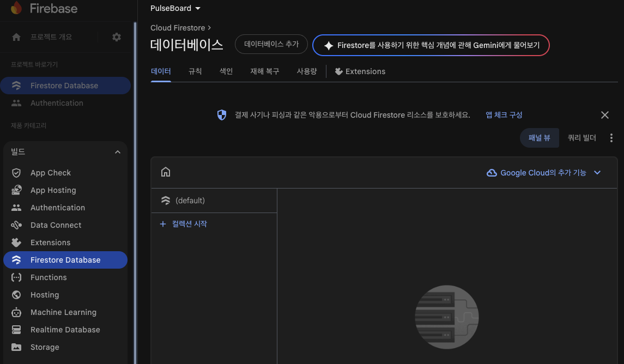Open the three-dot more options menu
This screenshot has width=624, height=364.
point(611,138)
